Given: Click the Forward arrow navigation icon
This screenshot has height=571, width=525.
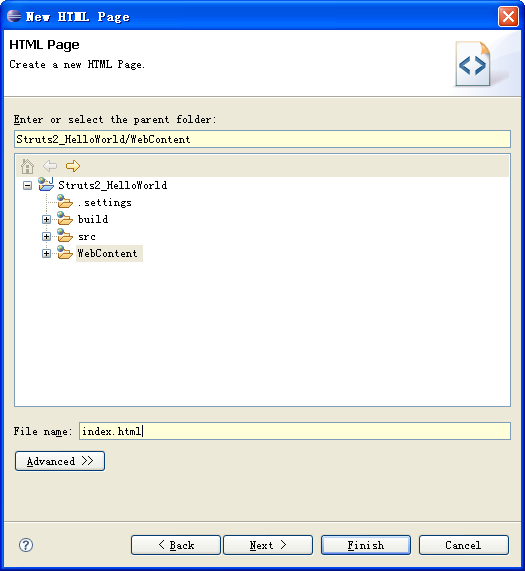Looking at the screenshot, I should click(x=73, y=166).
